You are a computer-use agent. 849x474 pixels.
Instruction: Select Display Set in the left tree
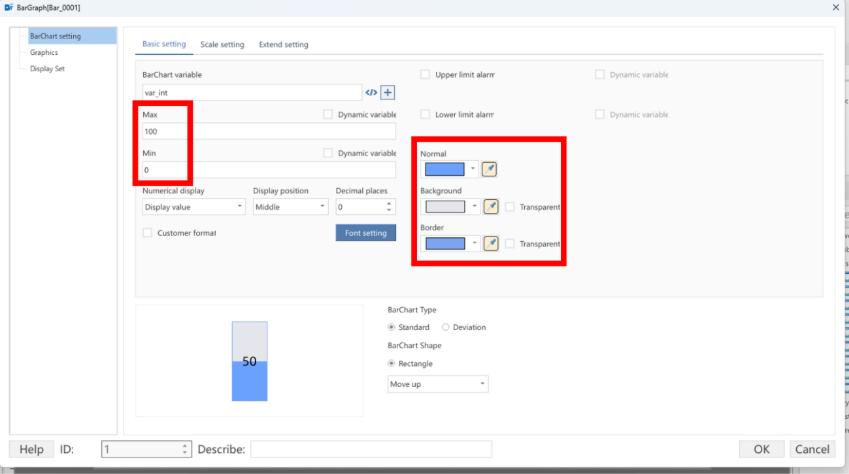(x=47, y=69)
